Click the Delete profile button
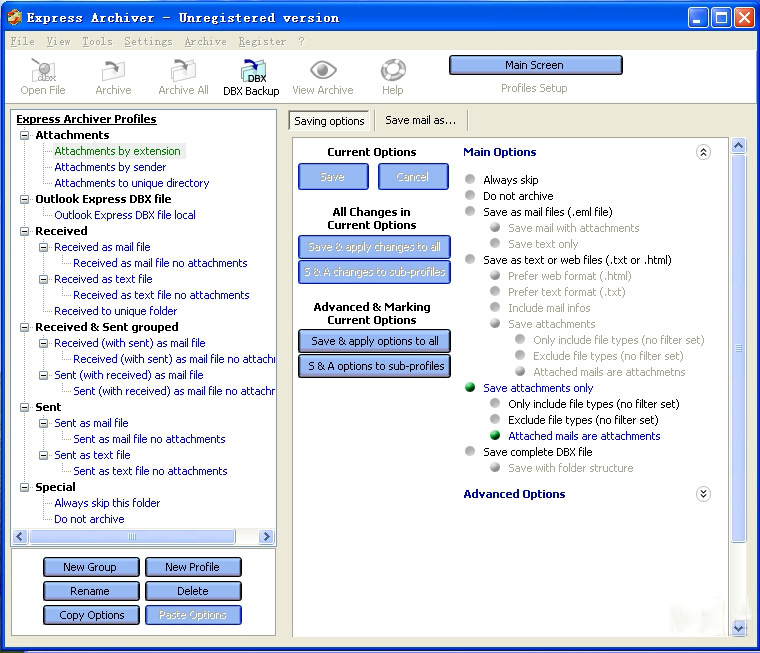 [193, 591]
